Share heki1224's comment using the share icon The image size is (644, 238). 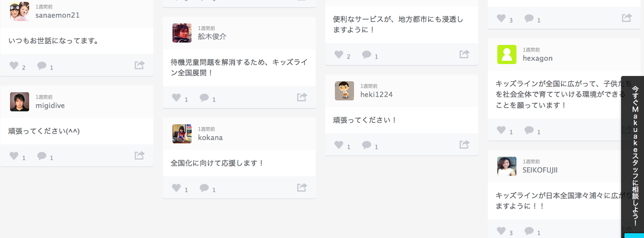pos(464,144)
